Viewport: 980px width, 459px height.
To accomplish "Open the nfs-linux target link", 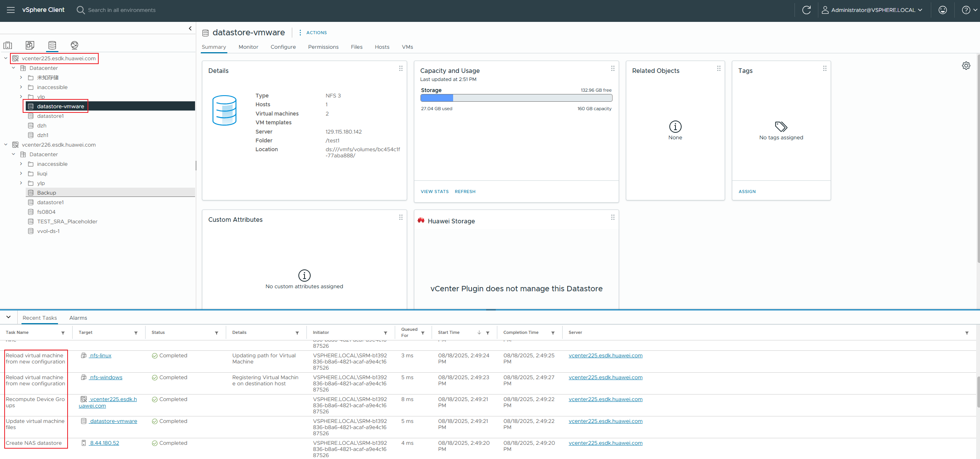I will point(100,356).
